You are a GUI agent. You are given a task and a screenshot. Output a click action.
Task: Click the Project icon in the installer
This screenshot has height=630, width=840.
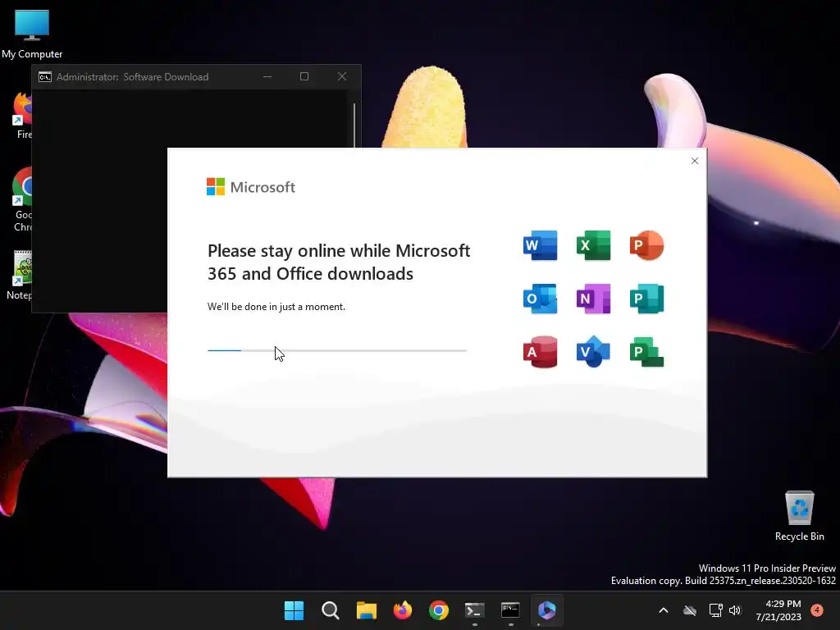(646, 352)
